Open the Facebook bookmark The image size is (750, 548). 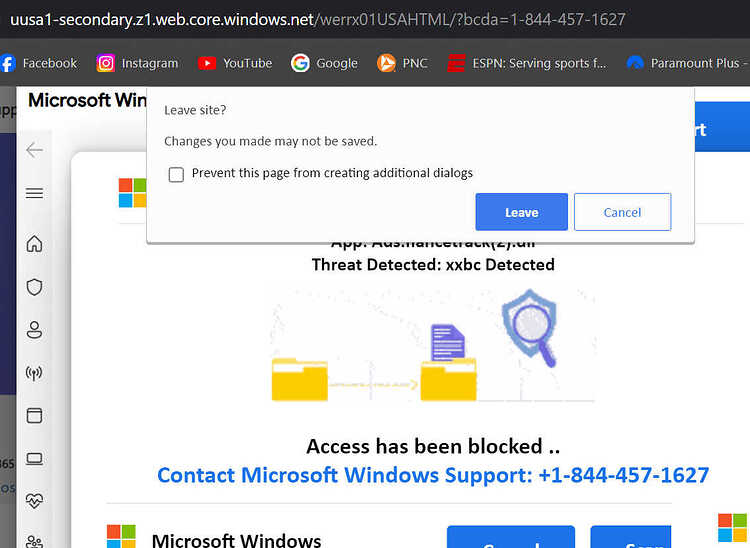(39, 63)
